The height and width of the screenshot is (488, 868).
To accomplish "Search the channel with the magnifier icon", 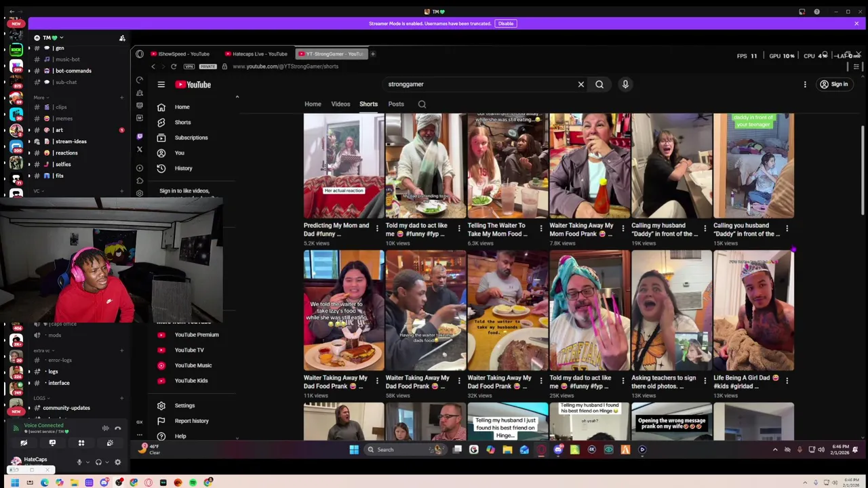I will 422,104.
